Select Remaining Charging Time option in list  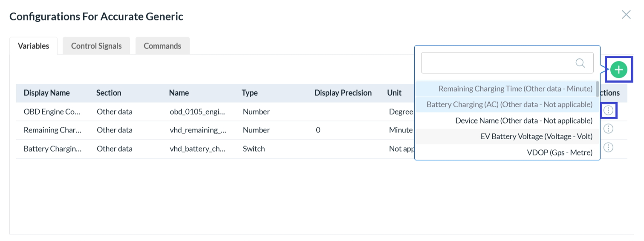coord(515,89)
